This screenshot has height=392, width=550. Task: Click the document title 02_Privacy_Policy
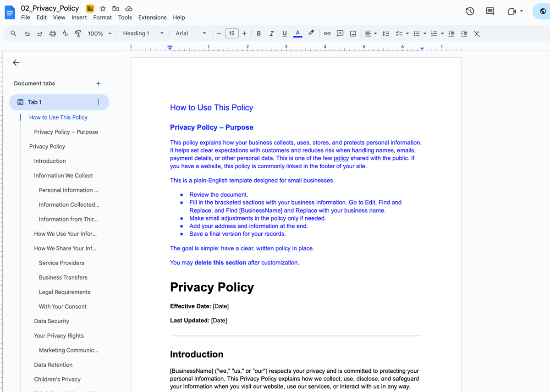(50, 8)
